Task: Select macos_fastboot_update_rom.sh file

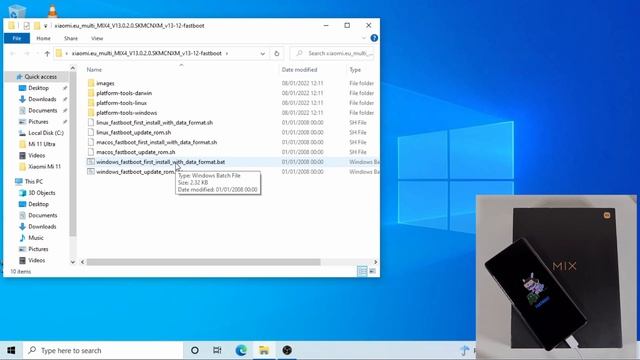Action: pyautogui.click(x=136, y=152)
